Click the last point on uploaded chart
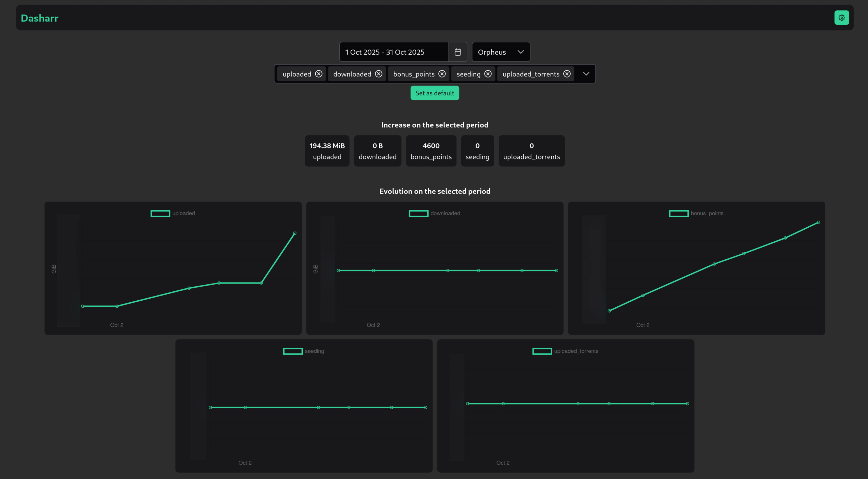This screenshot has height=479, width=868. (x=294, y=233)
